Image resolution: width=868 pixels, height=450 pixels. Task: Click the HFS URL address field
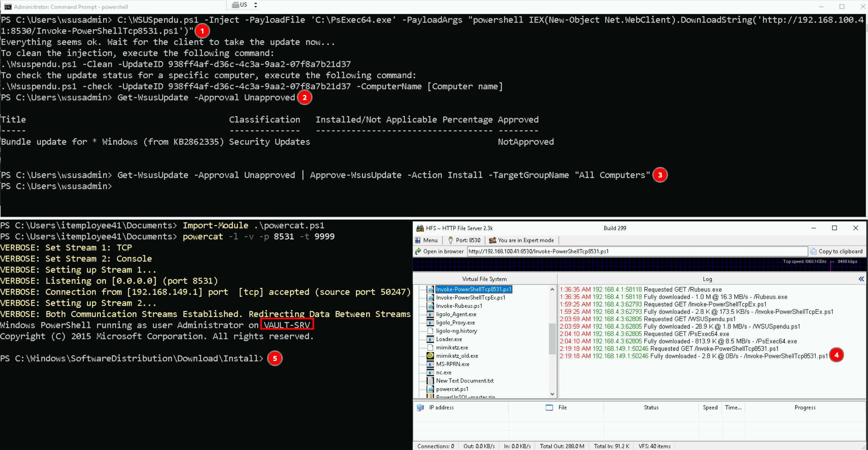(x=636, y=251)
